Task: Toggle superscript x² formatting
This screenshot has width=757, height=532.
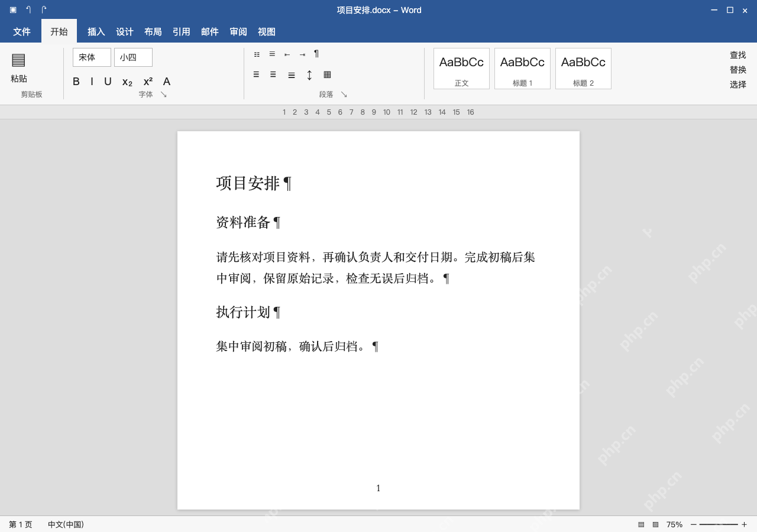Action: pos(148,82)
